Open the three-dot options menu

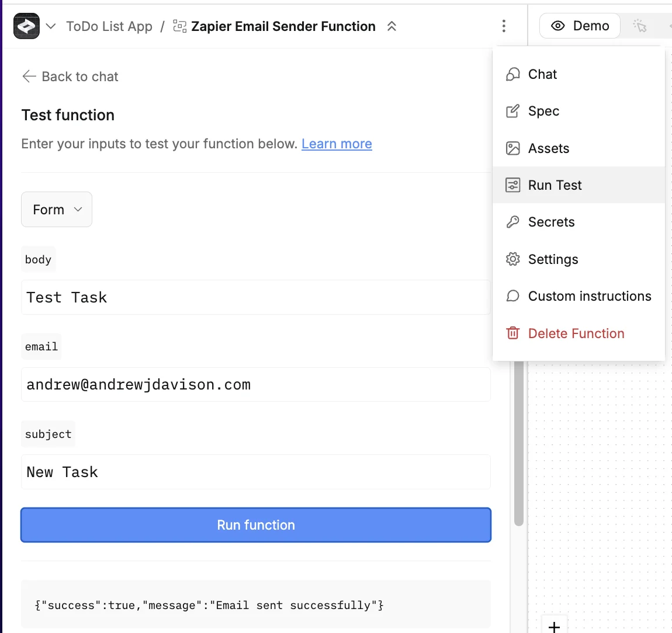504,26
